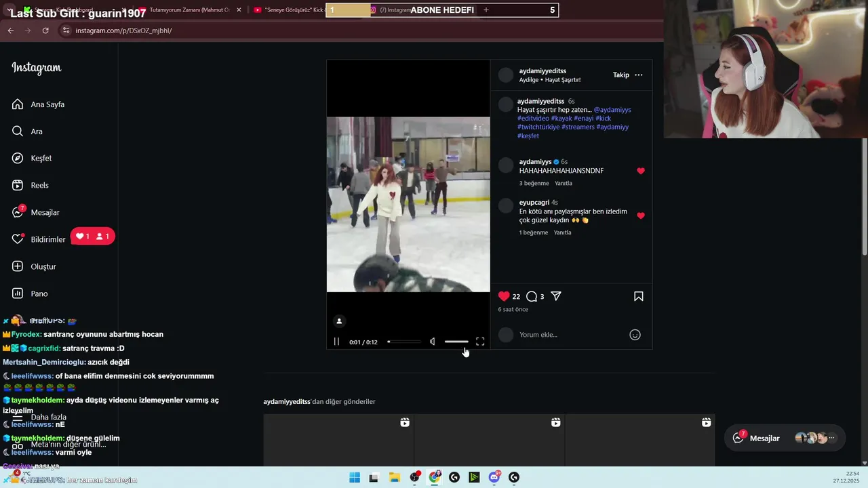
Task: Mute the video with speaker icon
Action: [432, 342]
